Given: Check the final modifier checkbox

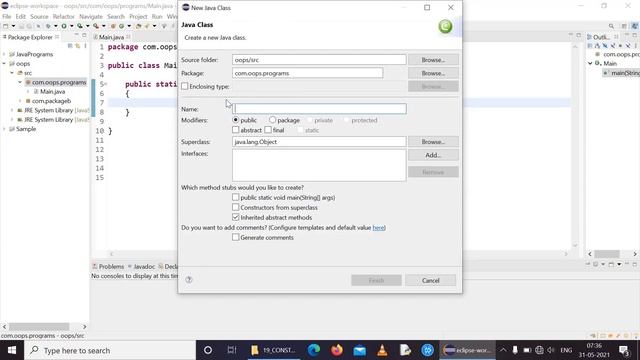Looking at the screenshot, I should pos(268,130).
